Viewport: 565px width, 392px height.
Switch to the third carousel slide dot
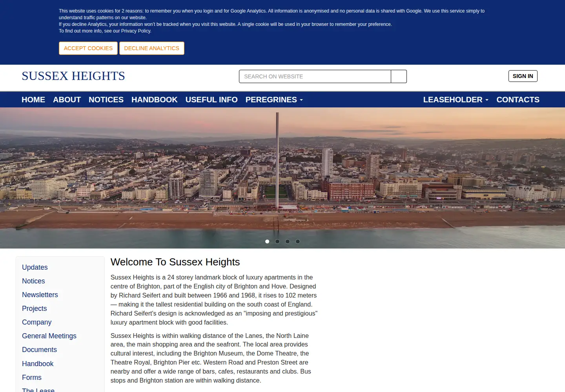pos(288,241)
